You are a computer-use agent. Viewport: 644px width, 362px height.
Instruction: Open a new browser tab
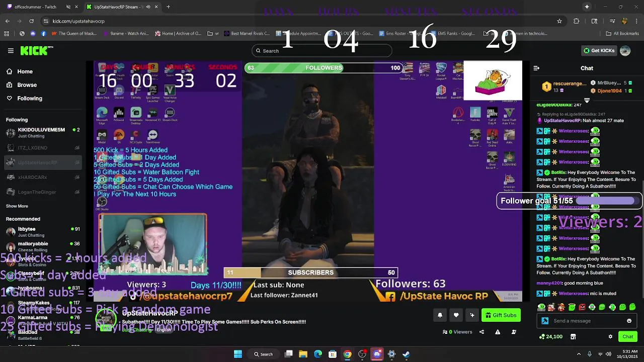point(168,7)
